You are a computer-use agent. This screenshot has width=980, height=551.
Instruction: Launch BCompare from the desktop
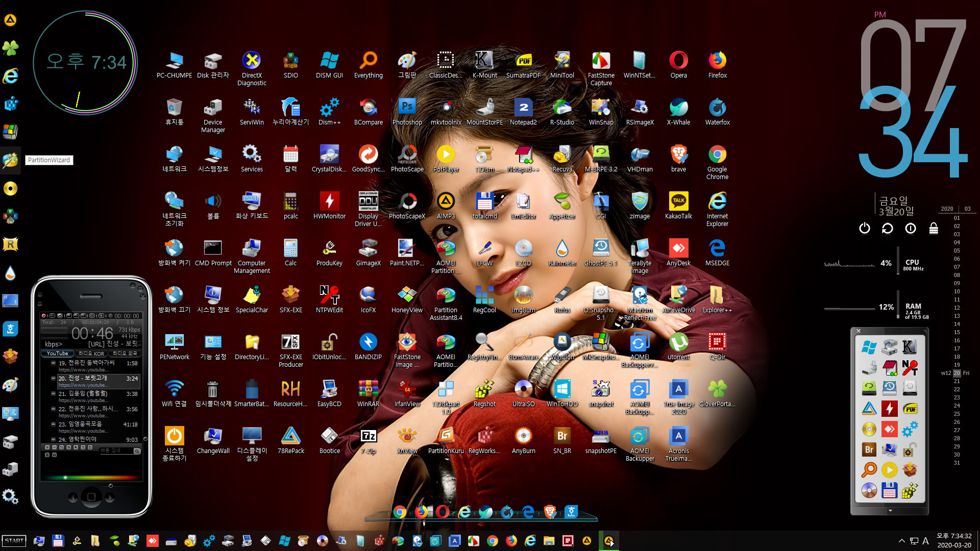pyautogui.click(x=368, y=112)
